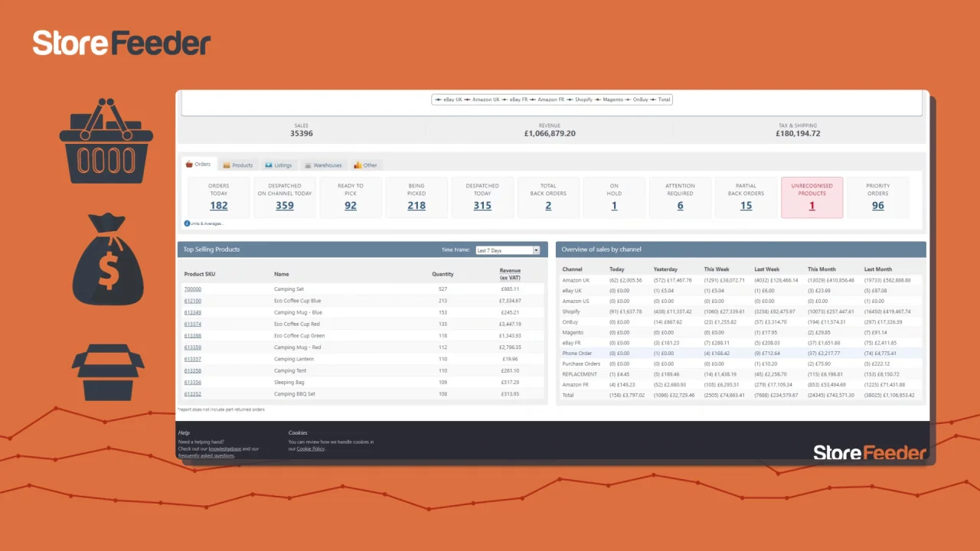Open product SKU 700000
This screenshot has width=980, height=551.
click(x=193, y=289)
